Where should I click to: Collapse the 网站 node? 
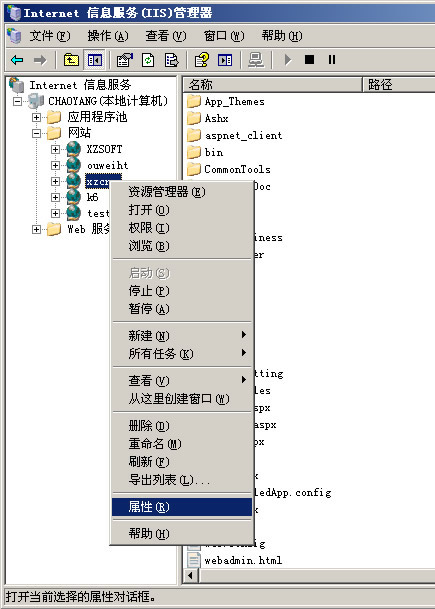tap(37, 133)
